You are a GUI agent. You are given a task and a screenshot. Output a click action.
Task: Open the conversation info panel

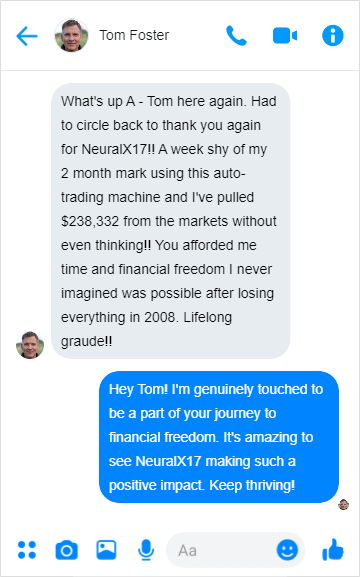333,36
